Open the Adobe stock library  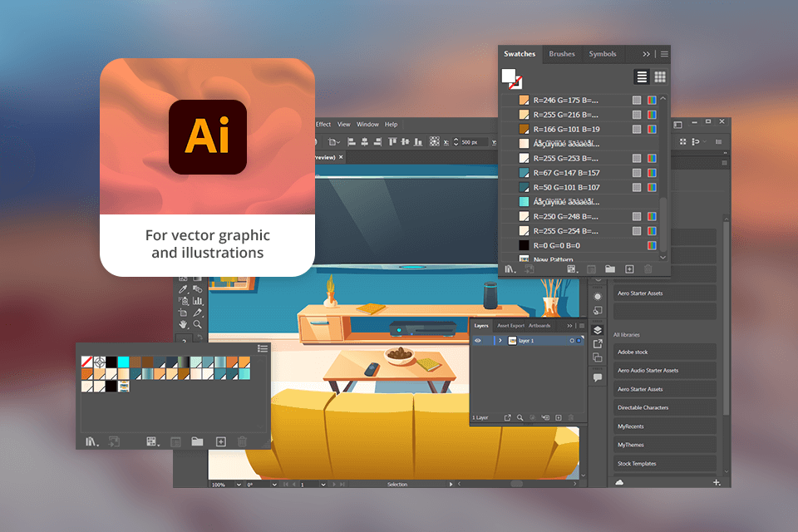(665, 352)
